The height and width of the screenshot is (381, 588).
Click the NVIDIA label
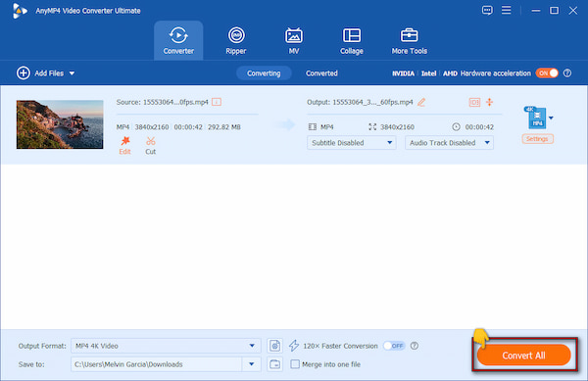[403, 73]
